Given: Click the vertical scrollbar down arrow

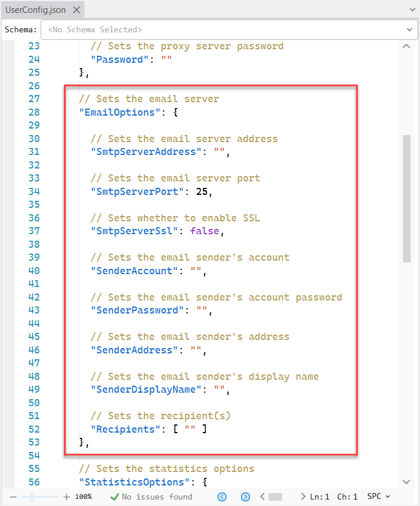Looking at the screenshot, I should pos(407,481).
